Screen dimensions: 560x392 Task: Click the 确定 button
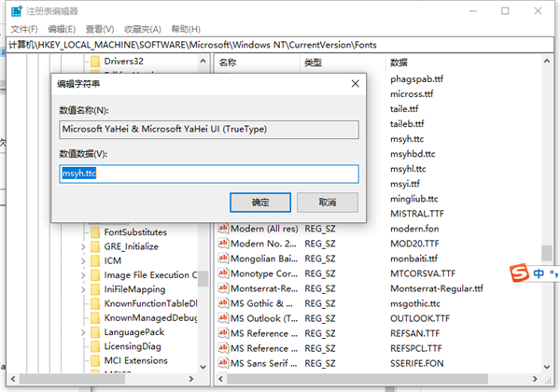pos(260,202)
